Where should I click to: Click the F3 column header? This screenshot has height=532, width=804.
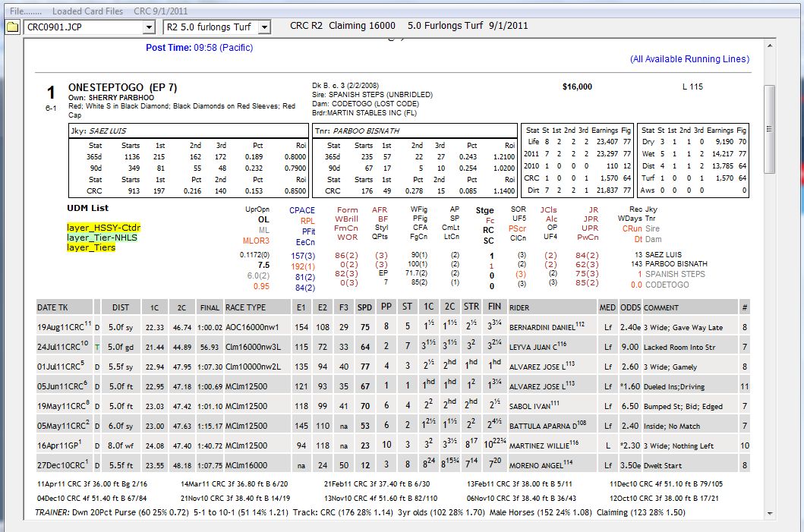(x=344, y=307)
